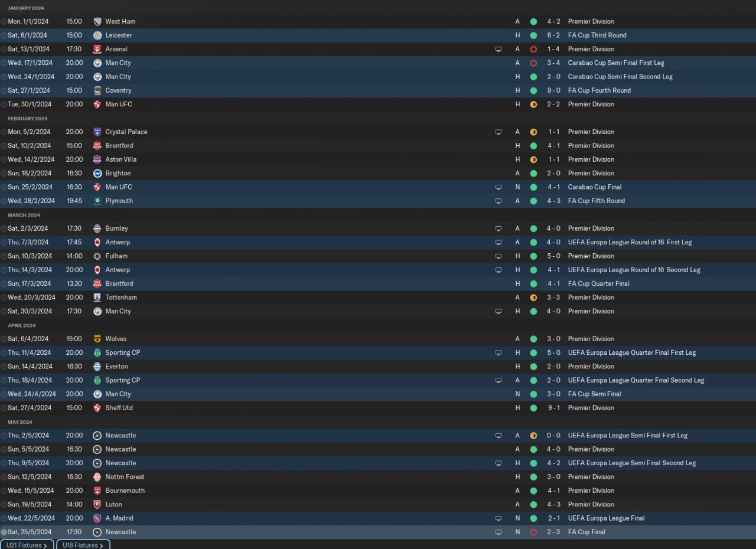756x549 pixels.
Task: Click the A. Madrid club crest
Action: point(97,518)
